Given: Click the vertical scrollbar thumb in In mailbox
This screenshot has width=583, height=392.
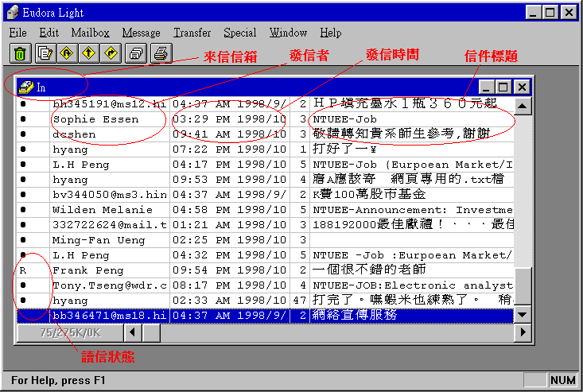Looking at the screenshot, I should (523, 287).
